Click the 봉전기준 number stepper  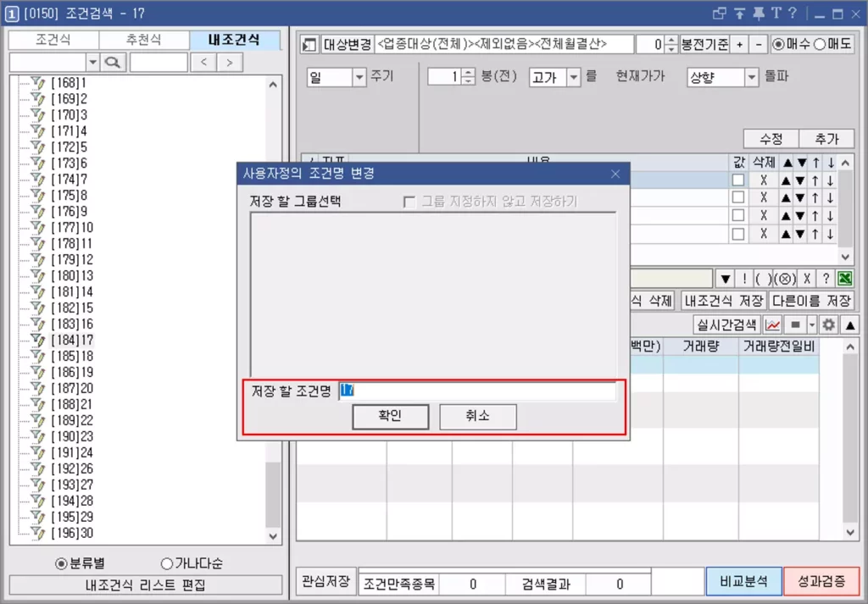tap(671, 44)
